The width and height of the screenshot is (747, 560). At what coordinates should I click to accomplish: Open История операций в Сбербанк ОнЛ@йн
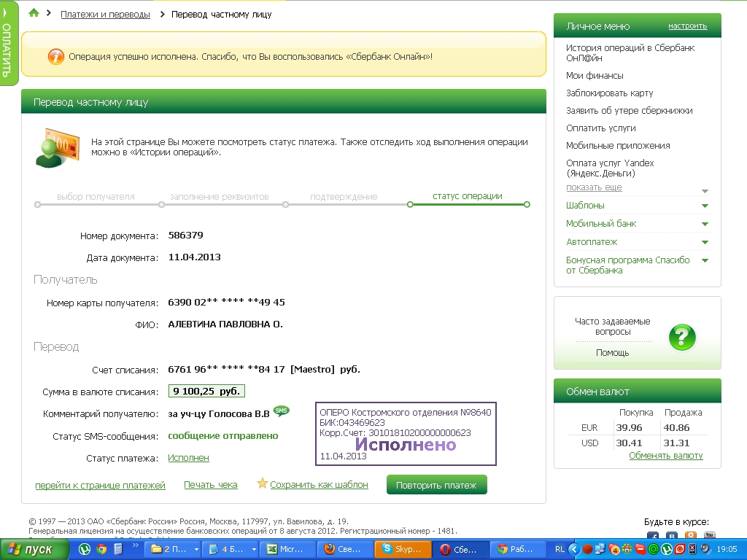[630, 52]
